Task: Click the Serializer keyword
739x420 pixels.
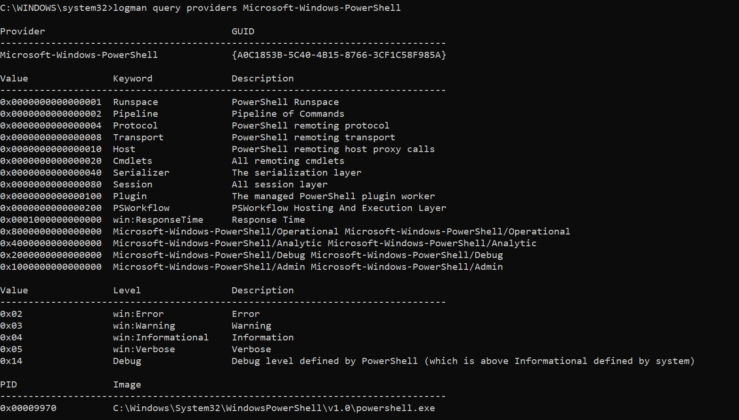Action: coord(141,172)
